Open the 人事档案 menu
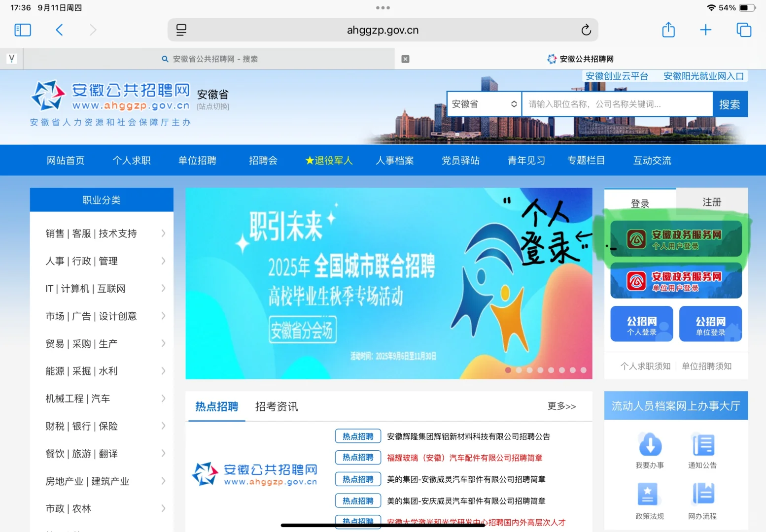Image resolution: width=766 pixels, height=532 pixels. tap(395, 160)
